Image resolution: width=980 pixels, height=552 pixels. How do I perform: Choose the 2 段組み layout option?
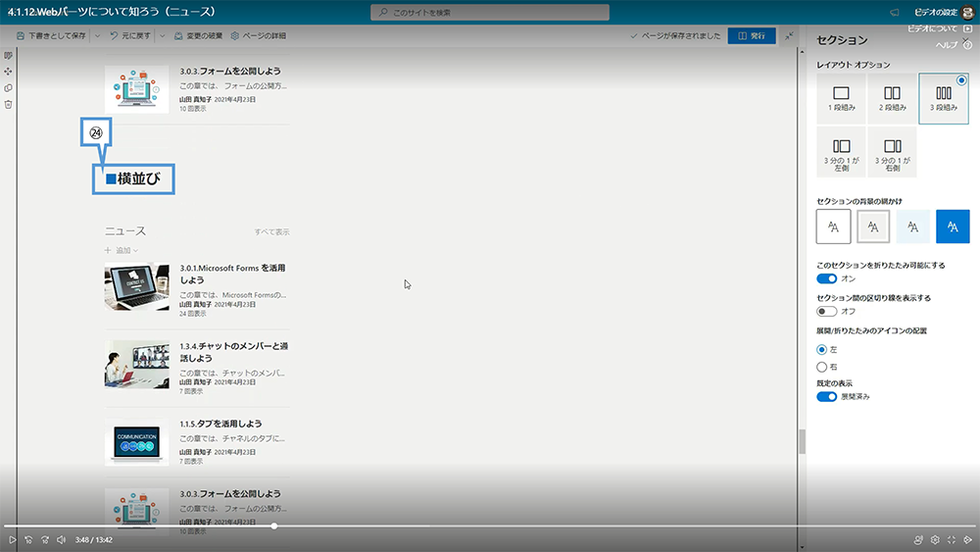click(892, 98)
